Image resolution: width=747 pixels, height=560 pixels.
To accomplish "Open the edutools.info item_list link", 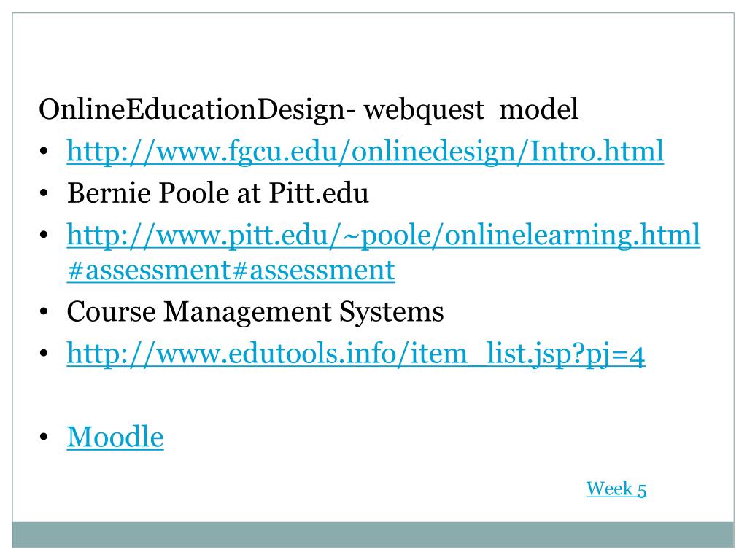I will pos(356,354).
